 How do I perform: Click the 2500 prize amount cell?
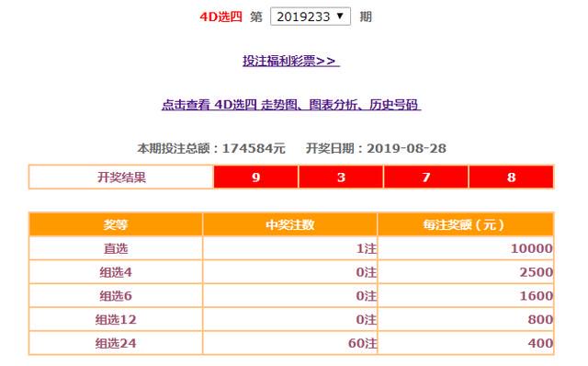pos(466,272)
